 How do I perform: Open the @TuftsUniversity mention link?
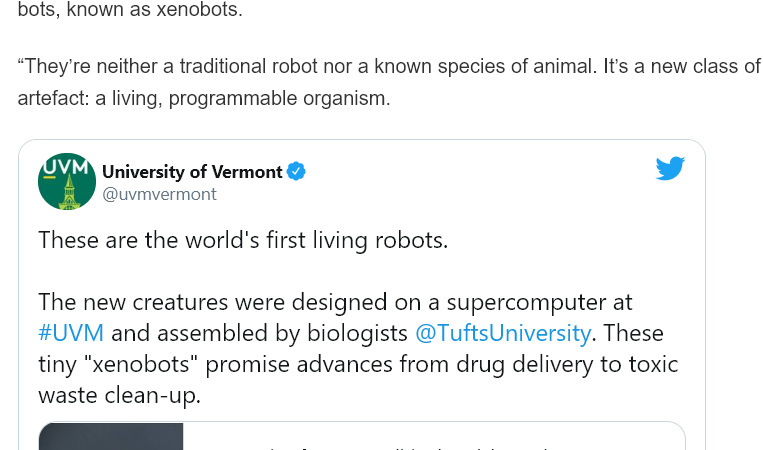[503, 333]
